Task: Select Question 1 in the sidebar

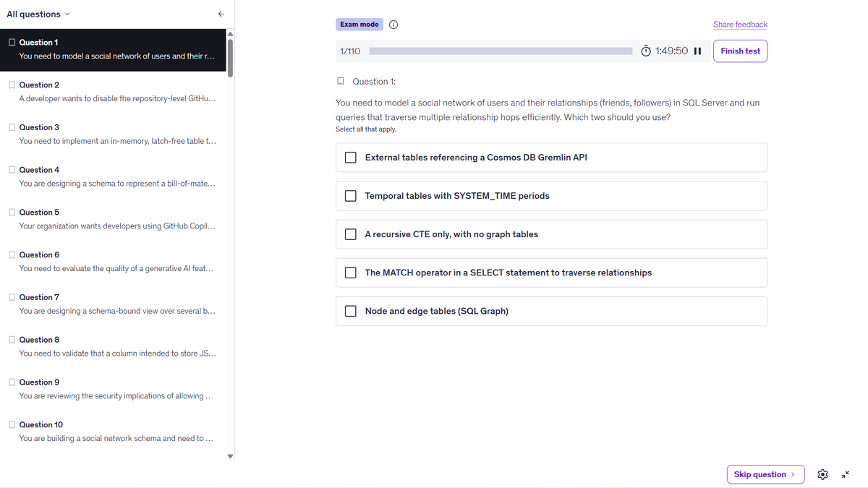Action: (112, 49)
